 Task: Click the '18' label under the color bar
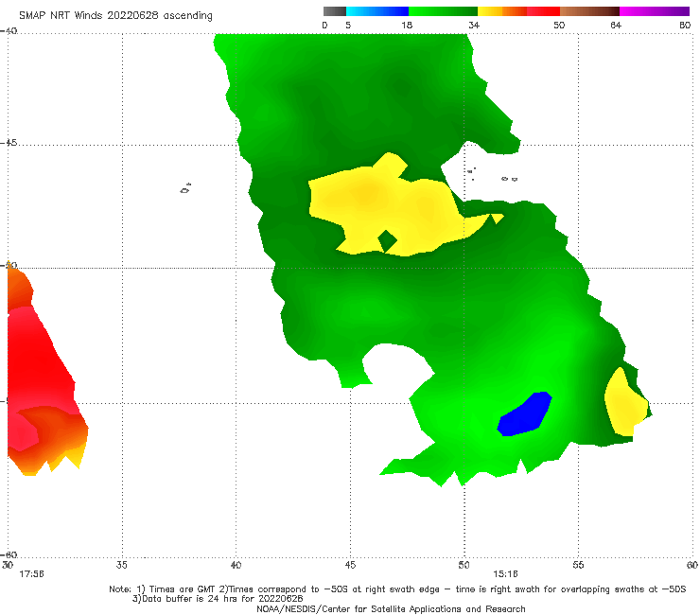tap(407, 26)
